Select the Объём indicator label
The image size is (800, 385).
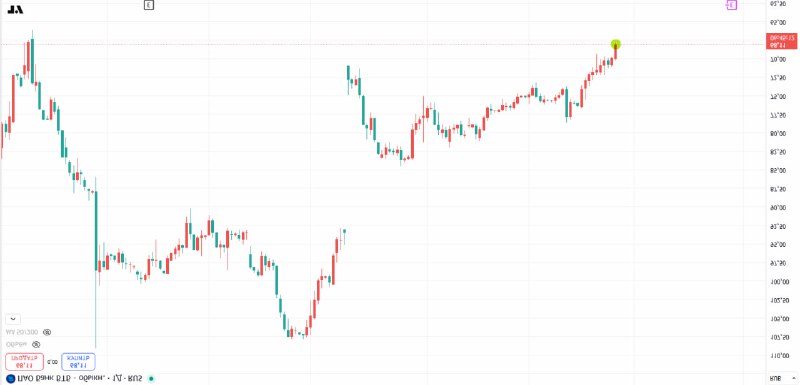click(x=17, y=344)
